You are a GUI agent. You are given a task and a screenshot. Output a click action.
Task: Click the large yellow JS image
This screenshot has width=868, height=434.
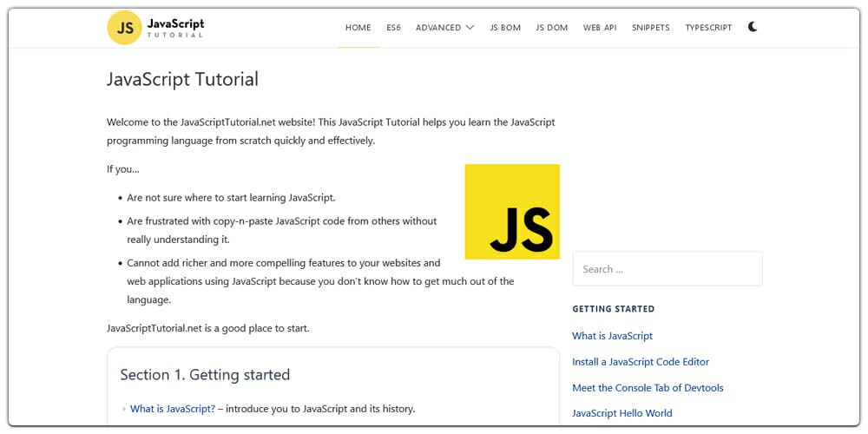(512, 212)
